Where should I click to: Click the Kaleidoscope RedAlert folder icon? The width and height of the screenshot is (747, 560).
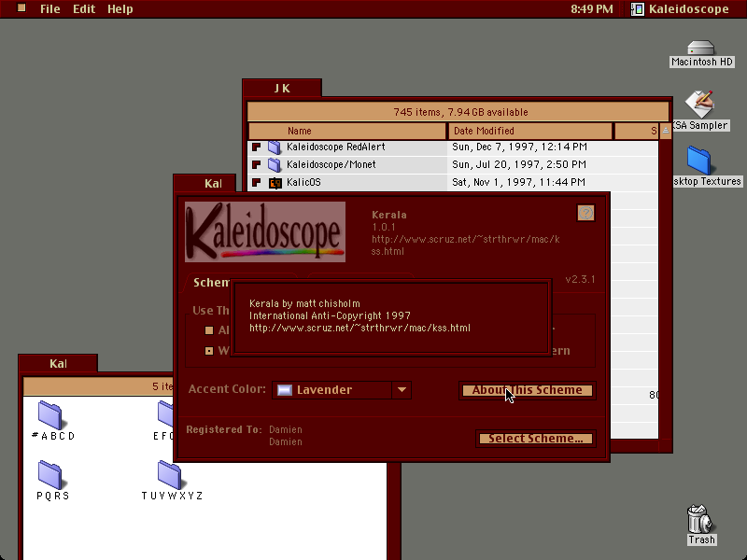pos(275,147)
